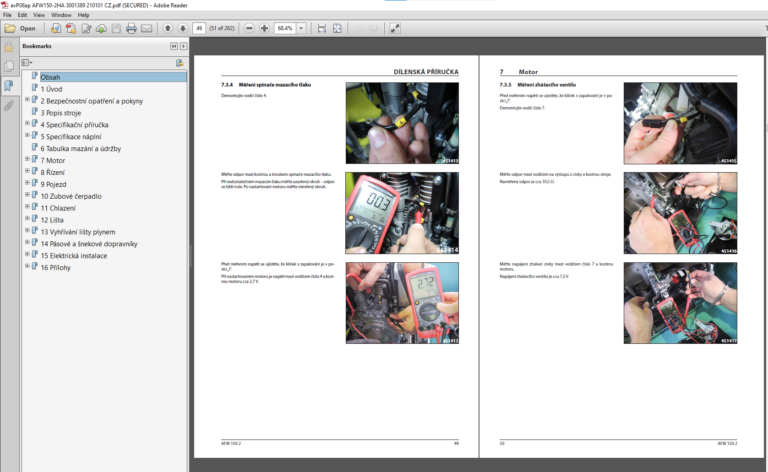
Task: Click the photo of wire number 4 connector
Action: click(402, 123)
